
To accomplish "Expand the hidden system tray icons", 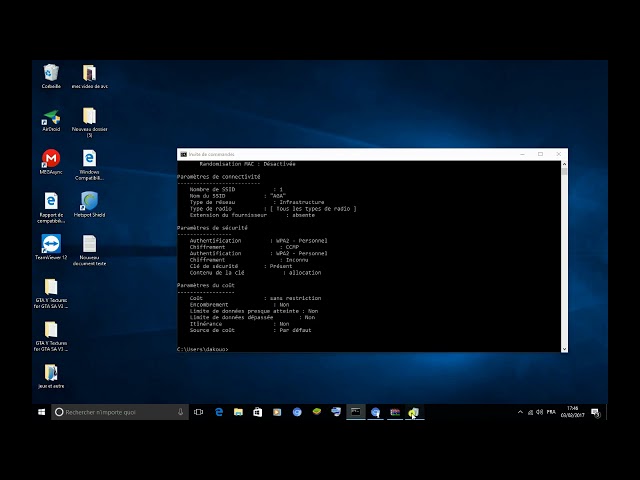I will (x=520, y=412).
